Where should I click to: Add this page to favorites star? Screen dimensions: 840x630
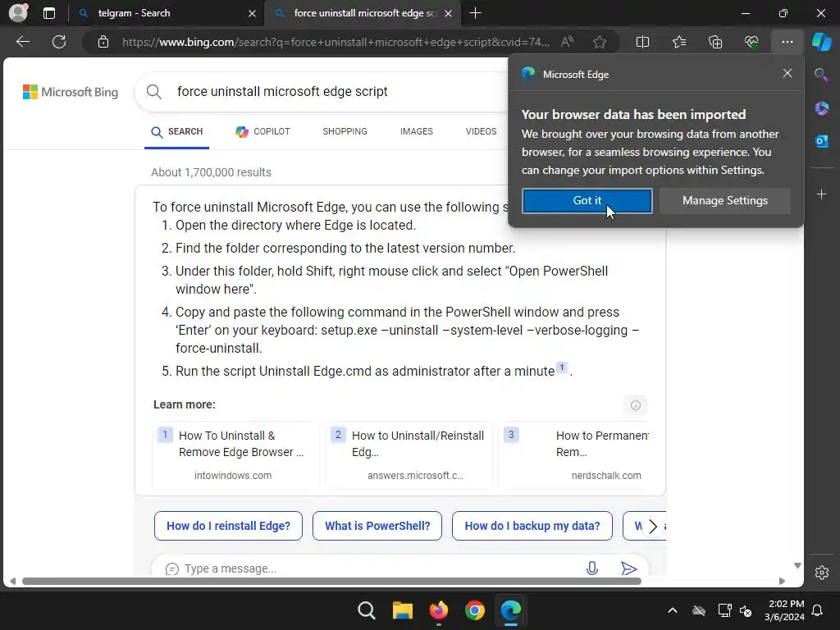click(600, 42)
